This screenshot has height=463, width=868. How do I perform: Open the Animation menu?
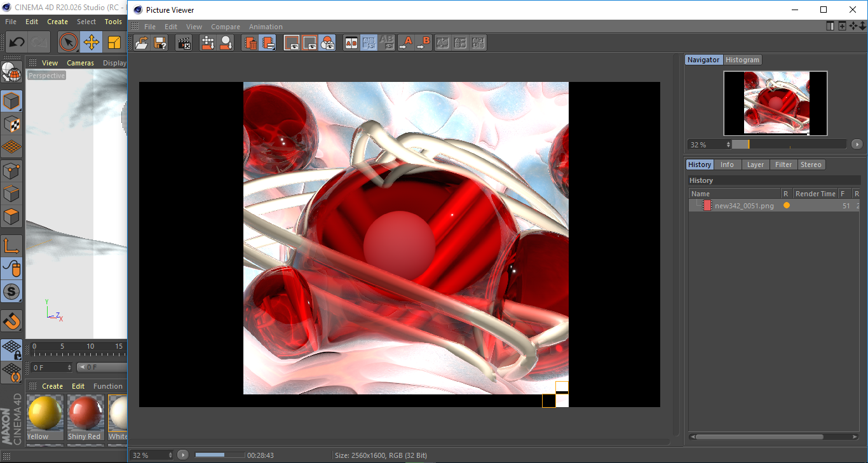(266, 27)
